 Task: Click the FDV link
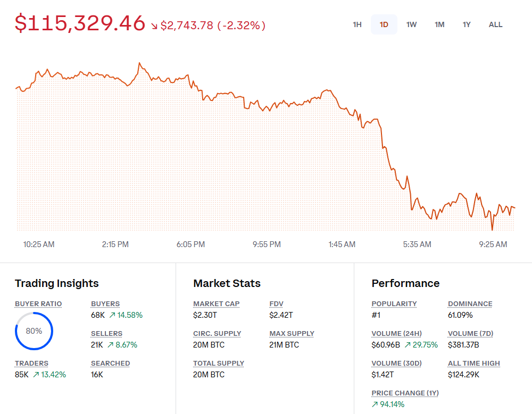click(276, 303)
